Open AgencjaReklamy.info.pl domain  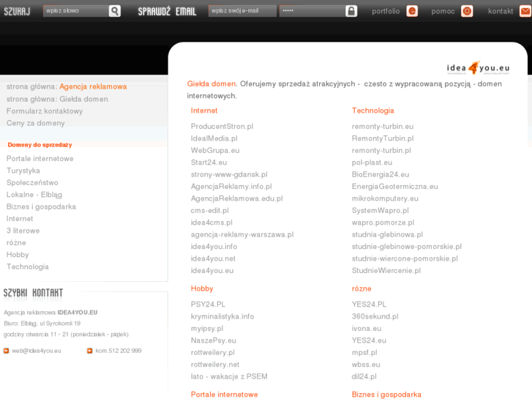[x=231, y=187]
